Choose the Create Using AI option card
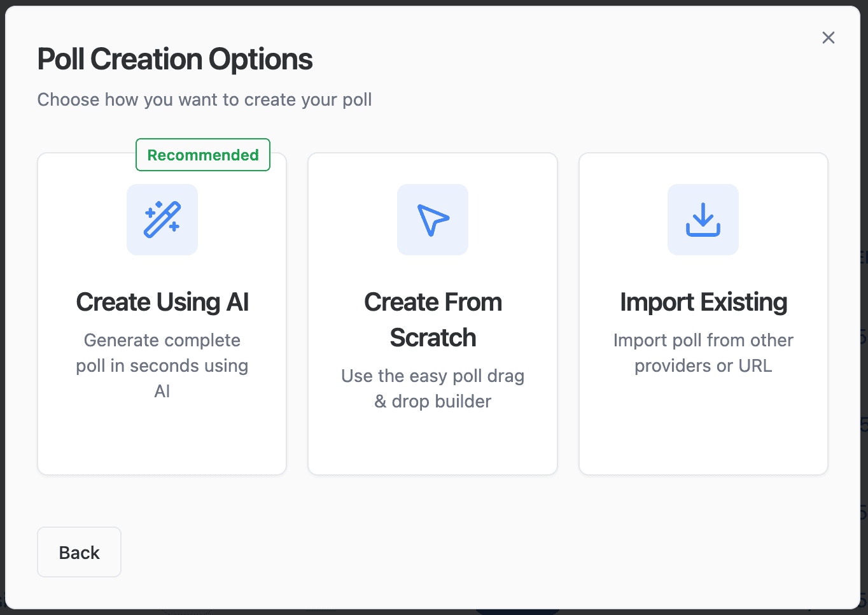The height and width of the screenshot is (615, 868). pos(162,313)
